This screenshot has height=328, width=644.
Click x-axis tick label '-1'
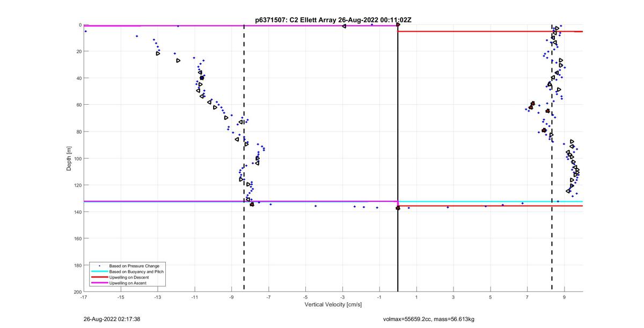point(379,297)
